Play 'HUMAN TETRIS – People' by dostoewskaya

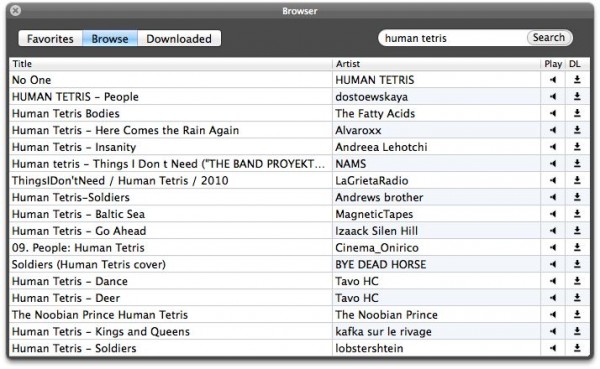coord(553,96)
